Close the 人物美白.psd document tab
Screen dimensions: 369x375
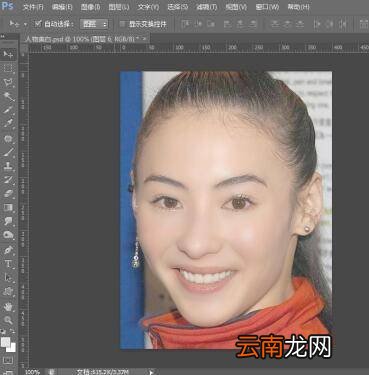[145, 39]
